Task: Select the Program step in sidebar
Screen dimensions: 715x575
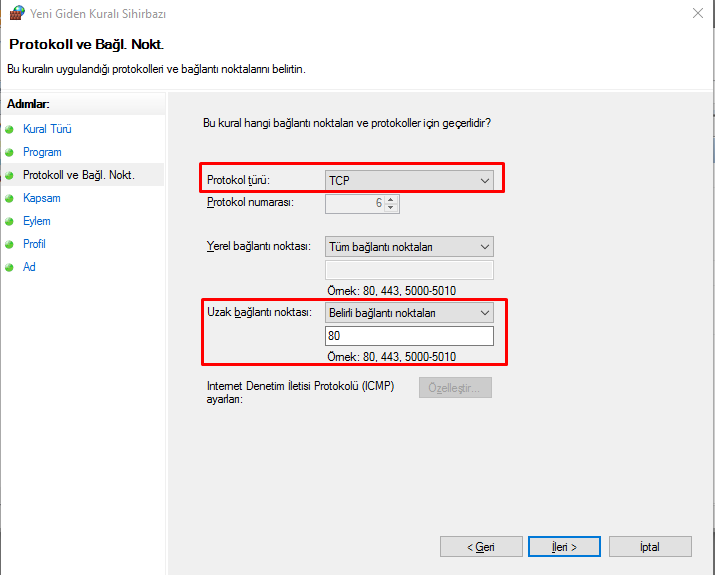Action: click(42, 152)
